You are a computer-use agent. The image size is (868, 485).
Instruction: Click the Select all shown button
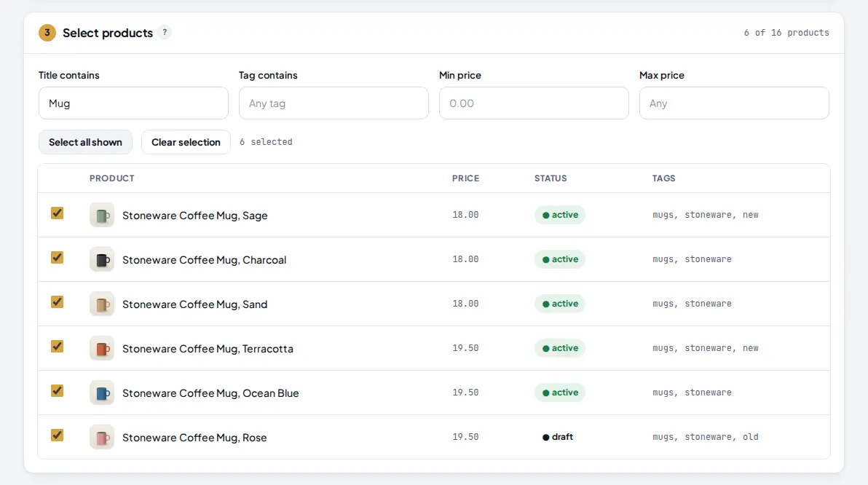tap(85, 142)
